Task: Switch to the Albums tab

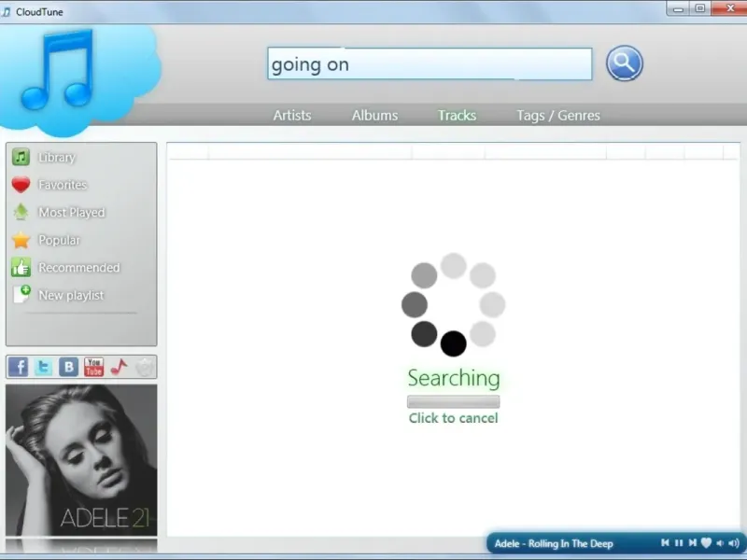Action: (x=375, y=115)
